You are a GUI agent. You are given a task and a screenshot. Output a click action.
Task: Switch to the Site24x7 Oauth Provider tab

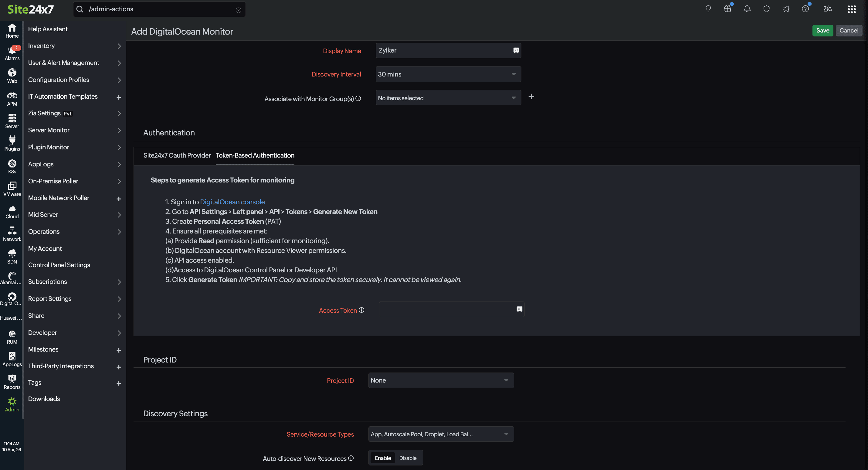point(177,155)
